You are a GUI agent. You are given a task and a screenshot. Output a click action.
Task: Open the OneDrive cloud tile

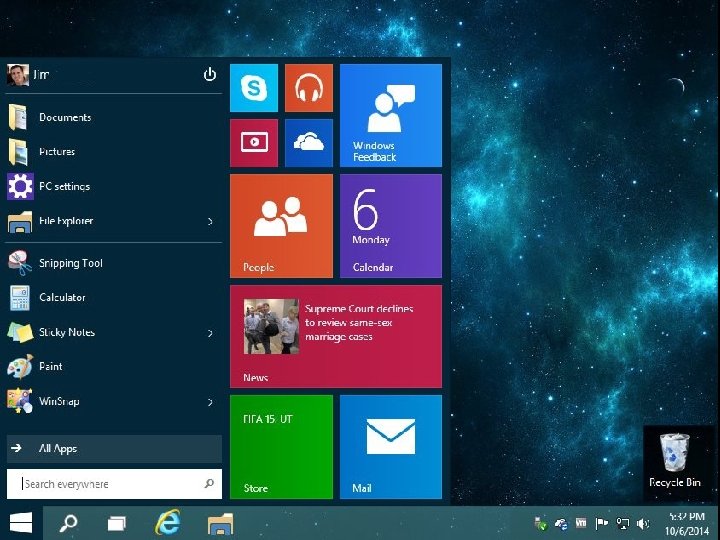click(x=308, y=143)
